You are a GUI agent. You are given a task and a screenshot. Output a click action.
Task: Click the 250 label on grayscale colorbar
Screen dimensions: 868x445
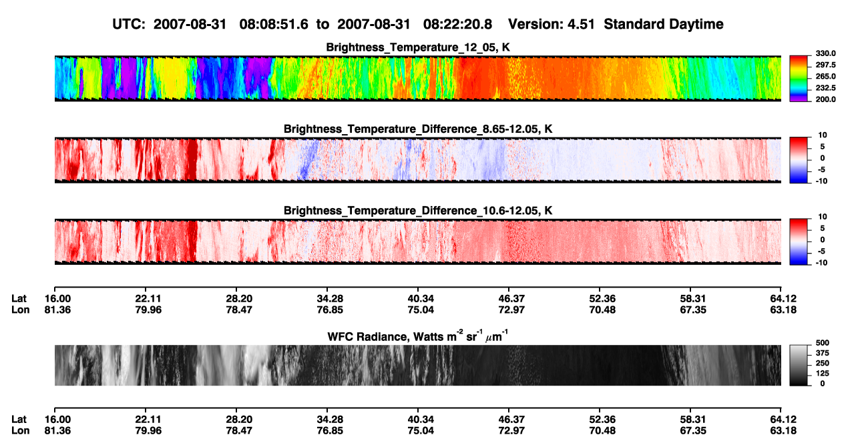(x=822, y=363)
